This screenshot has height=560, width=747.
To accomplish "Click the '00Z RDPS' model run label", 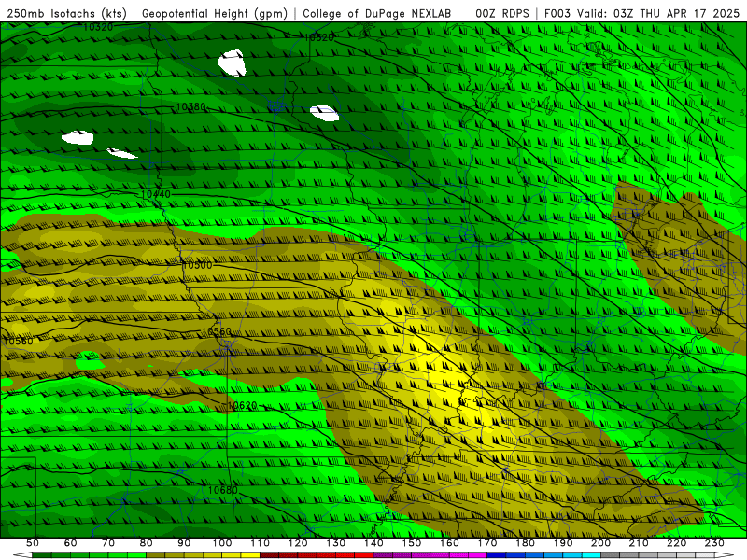I will click(502, 14).
